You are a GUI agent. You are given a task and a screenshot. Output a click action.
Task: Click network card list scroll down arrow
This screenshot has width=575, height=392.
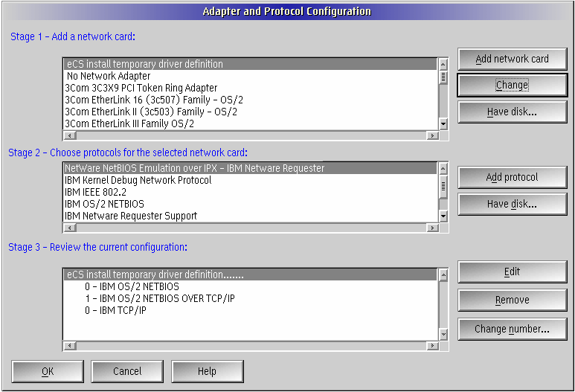(443, 124)
